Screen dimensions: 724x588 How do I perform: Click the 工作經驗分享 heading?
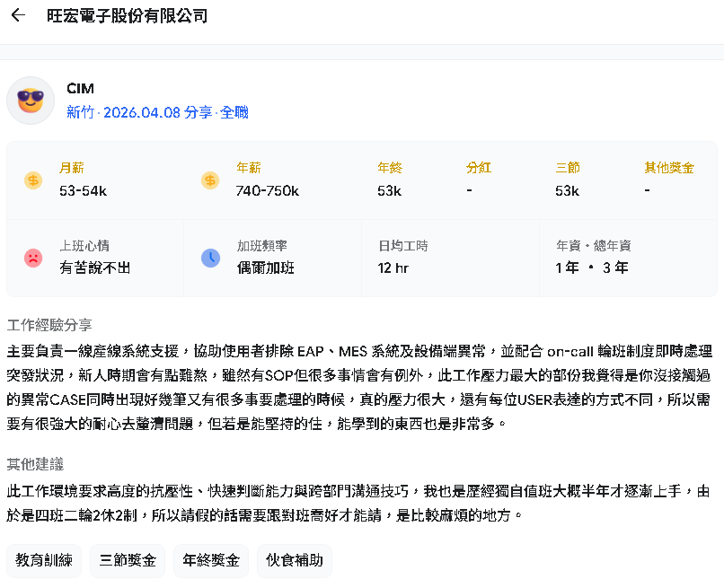[x=49, y=325]
